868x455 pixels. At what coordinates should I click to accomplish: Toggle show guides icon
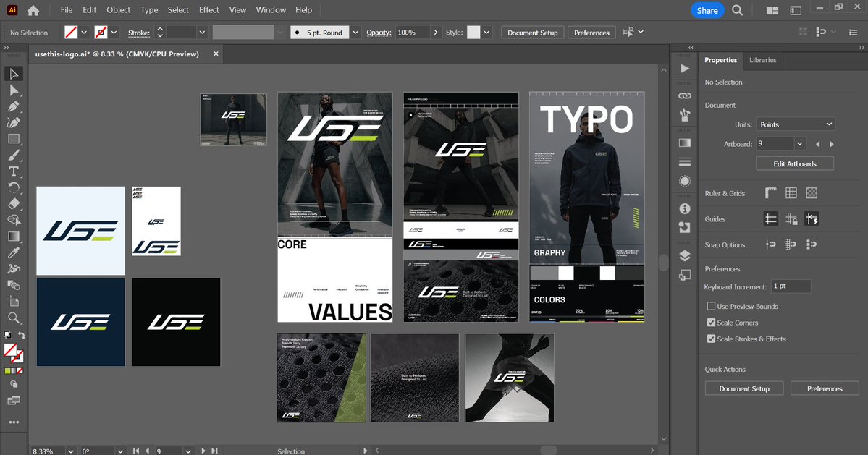point(770,219)
